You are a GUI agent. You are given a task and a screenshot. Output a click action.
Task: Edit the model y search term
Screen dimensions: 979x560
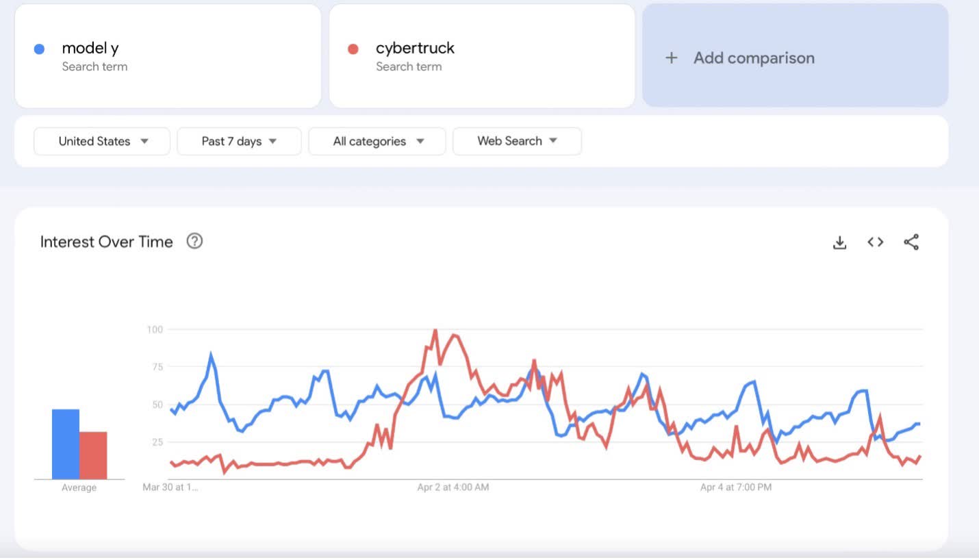(x=168, y=56)
